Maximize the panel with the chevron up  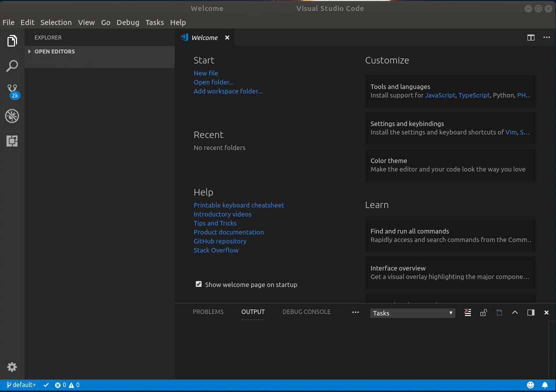click(x=514, y=312)
